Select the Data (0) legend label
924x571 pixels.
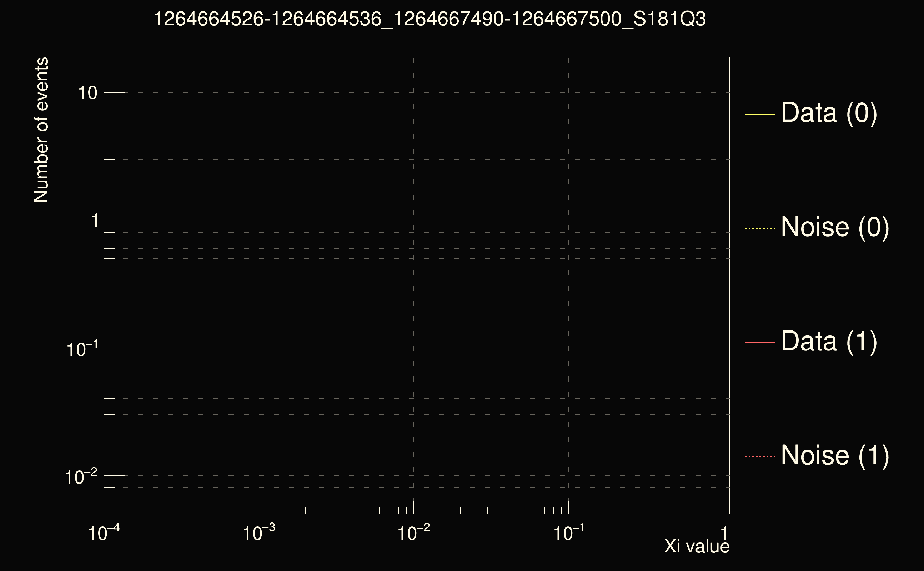click(x=829, y=112)
